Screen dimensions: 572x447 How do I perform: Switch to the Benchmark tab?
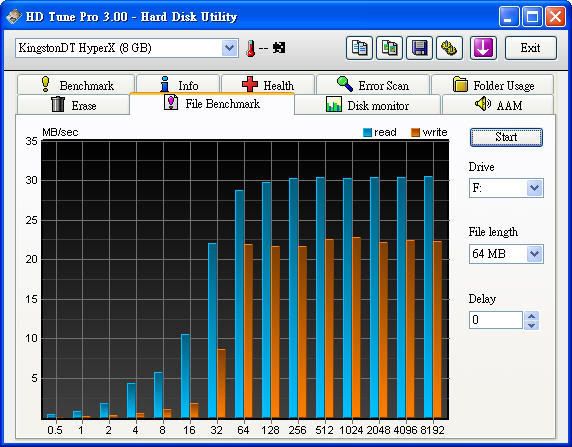[76, 85]
